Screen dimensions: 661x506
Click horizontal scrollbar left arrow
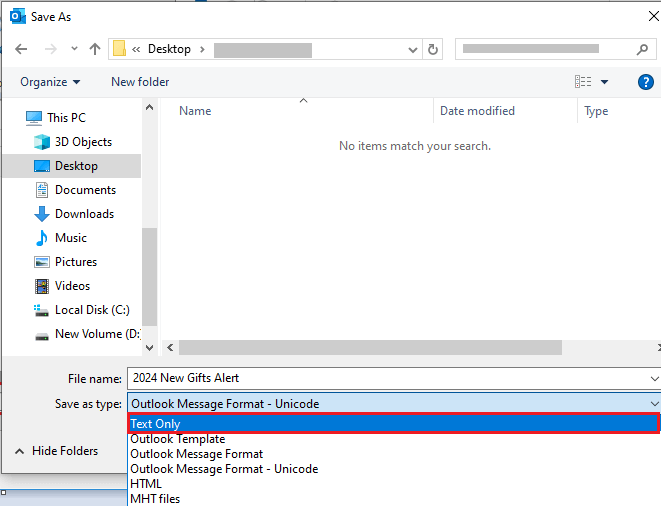click(x=170, y=347)
